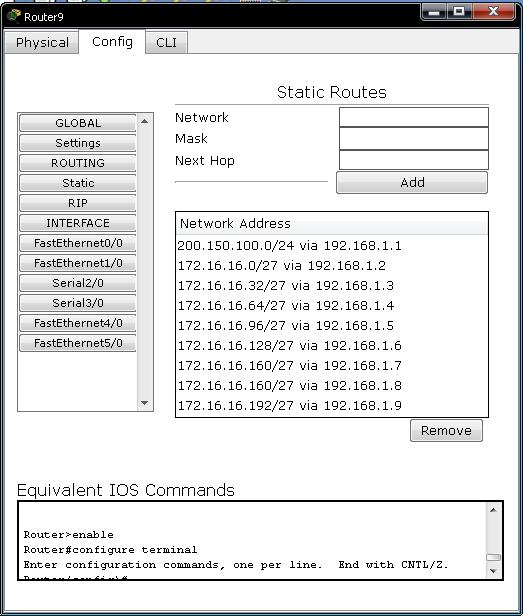Open Settings in the sidebar
The height and width of the screenshot is (616, 523).
coord(78,143)
